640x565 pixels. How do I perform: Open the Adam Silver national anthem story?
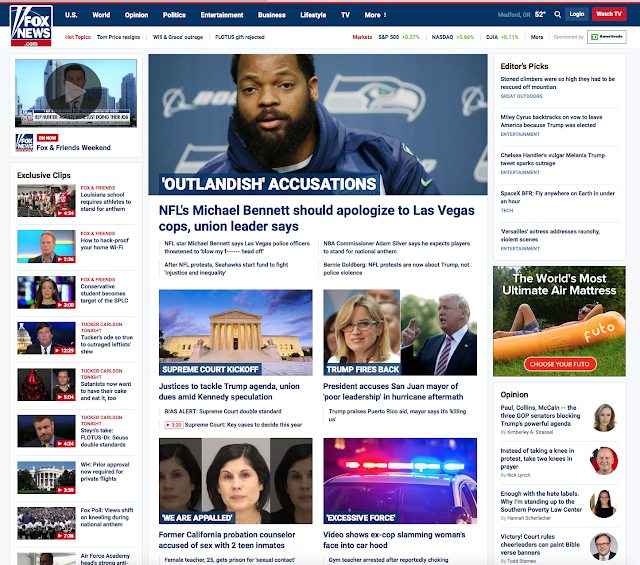click(x=397, y=247)
